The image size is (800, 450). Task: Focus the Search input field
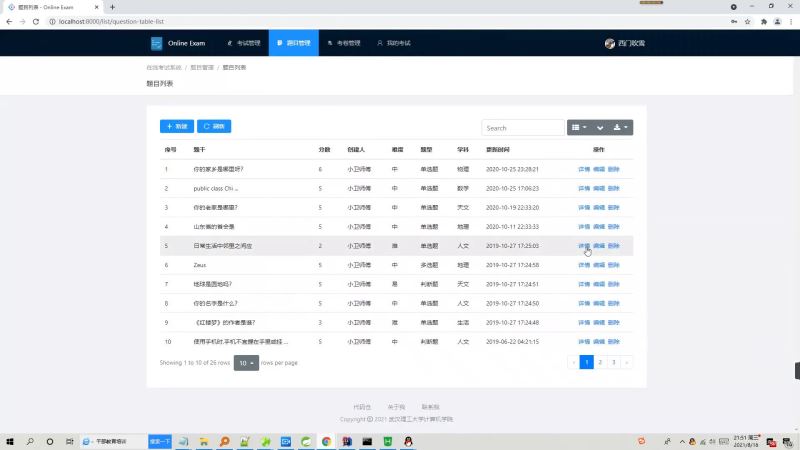coord(523,128)
